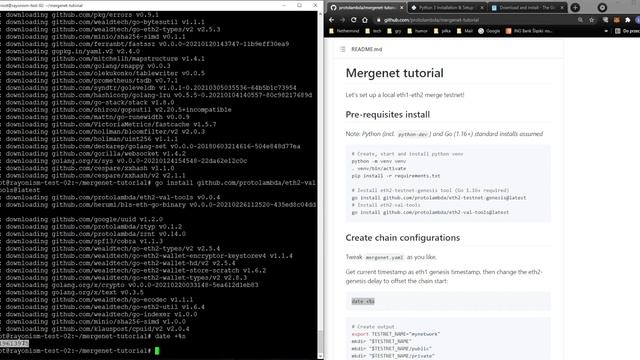Open the Google bookmark
Viewport: 640px width, 360px height.
point(489,31)
